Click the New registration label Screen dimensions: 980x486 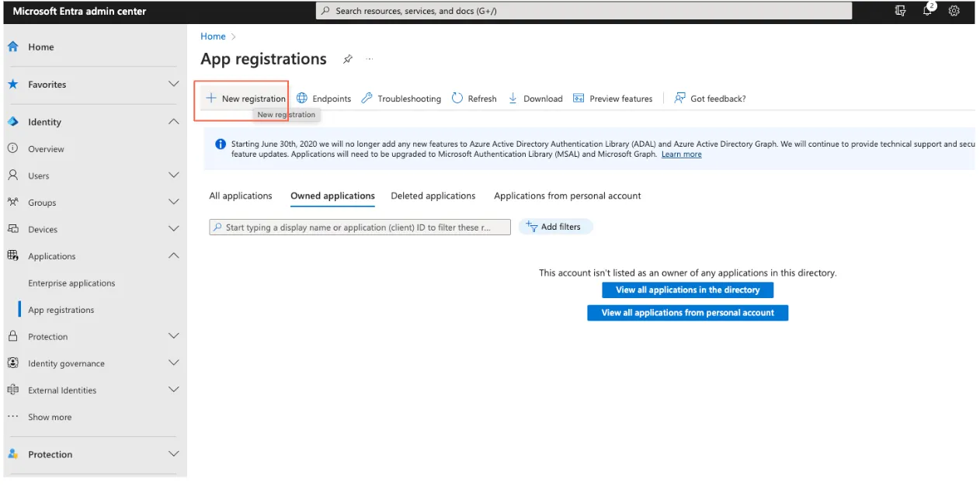click(254, 99)
